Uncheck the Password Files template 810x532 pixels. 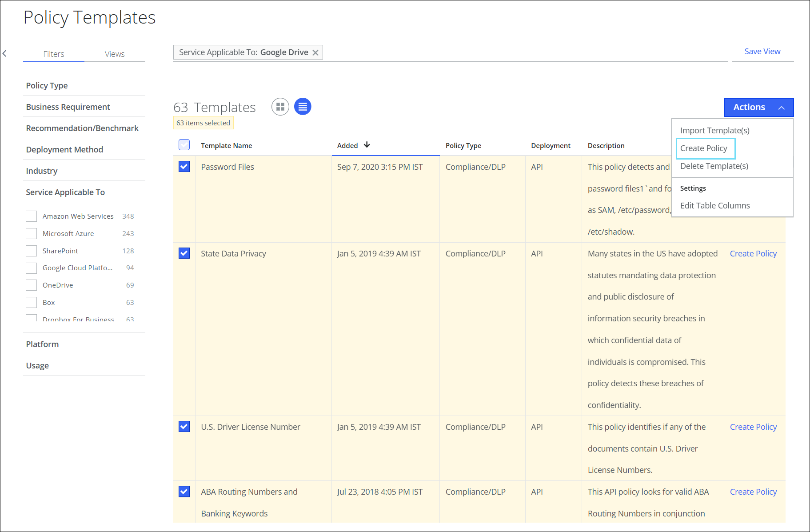[184, 167]
